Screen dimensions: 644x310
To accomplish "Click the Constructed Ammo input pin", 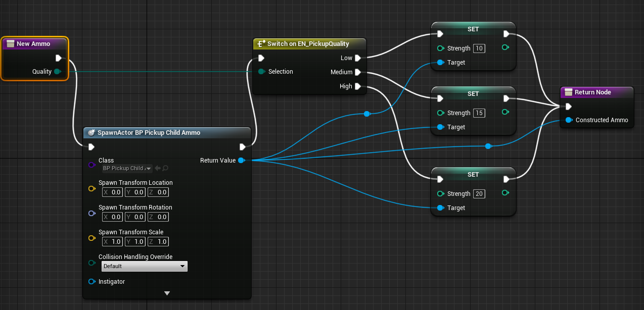I will [569, 120].
